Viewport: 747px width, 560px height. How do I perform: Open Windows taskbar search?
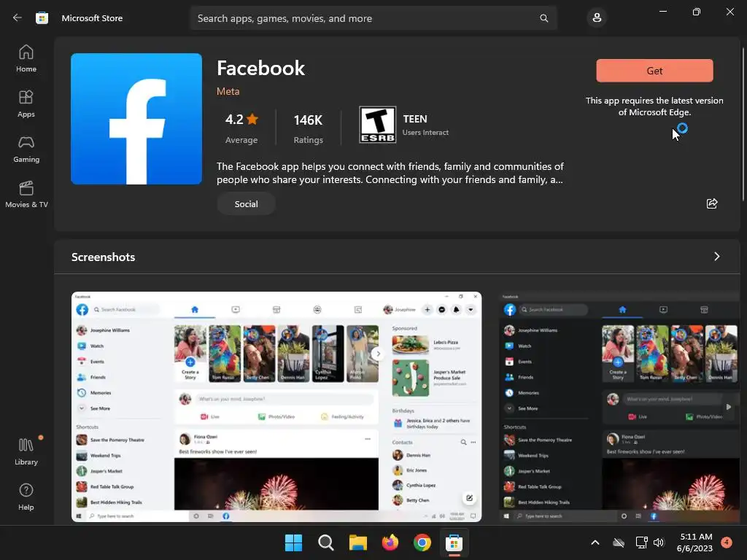pos(326,542)
